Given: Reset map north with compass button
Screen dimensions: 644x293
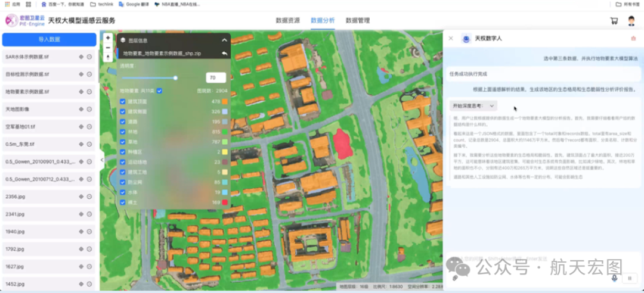Looking at the screenshot, I should [108, 57].
